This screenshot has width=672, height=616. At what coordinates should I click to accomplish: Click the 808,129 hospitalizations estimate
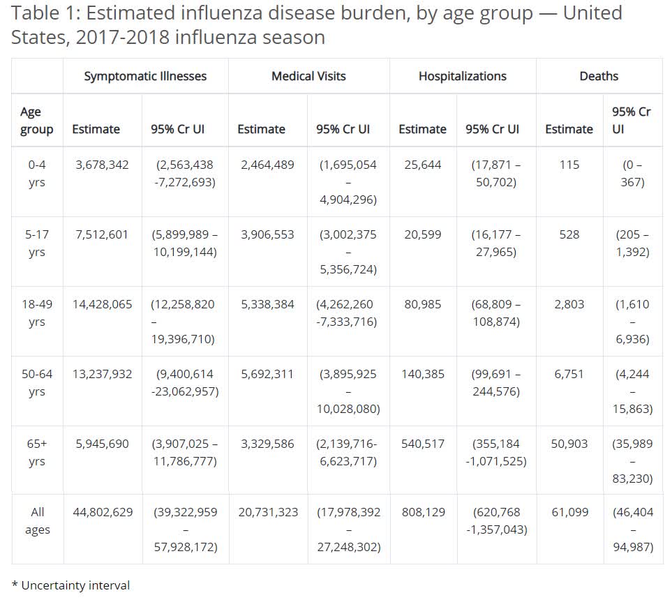point(423,512)
